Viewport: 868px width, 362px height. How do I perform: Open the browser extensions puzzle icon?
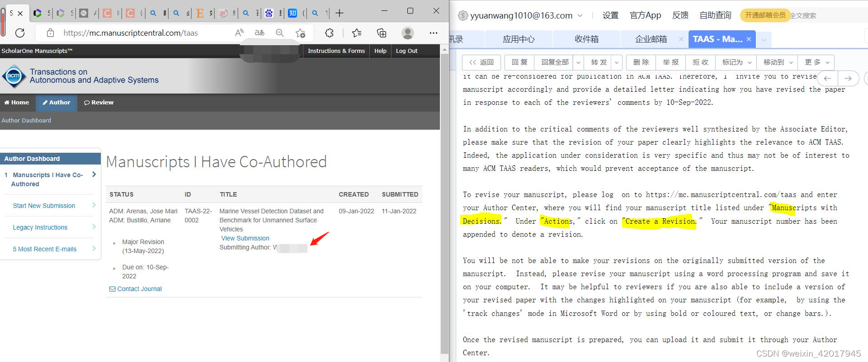pyautogui.click(x=330, y=33)
